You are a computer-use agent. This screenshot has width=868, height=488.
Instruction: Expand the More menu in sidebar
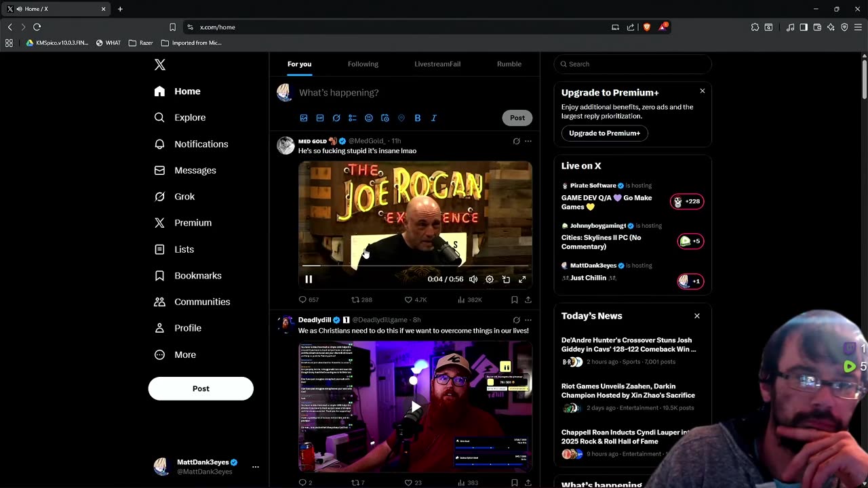click(x=175, y=354)
